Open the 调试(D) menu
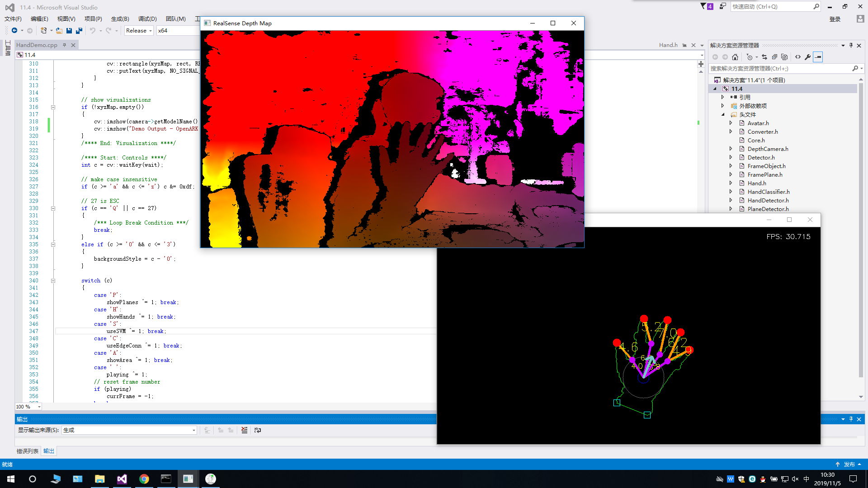This screenshot has width=868, height=488. [147, 19]
